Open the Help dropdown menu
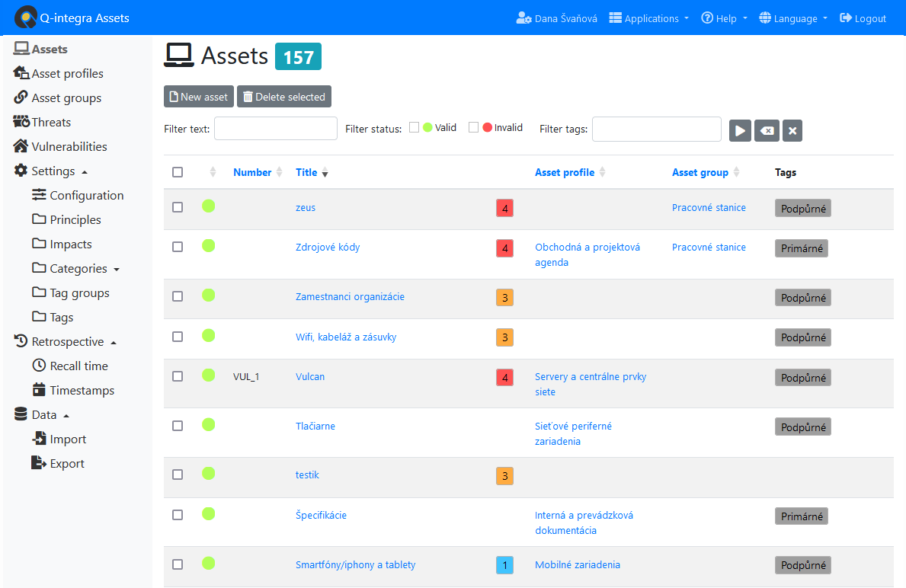The image size is (906, 588). pyautogui.click(x=725, y=18)
